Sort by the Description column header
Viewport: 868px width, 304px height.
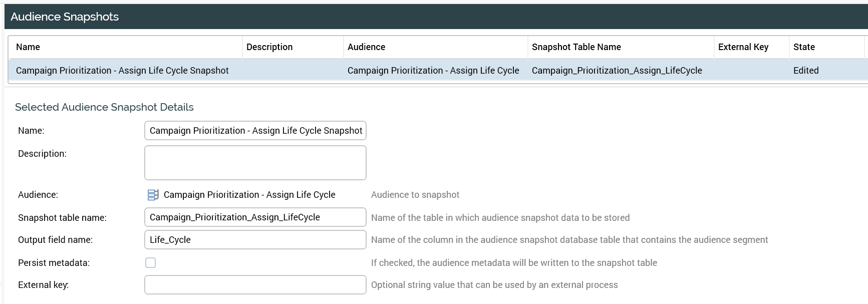(x=269, y=47)
